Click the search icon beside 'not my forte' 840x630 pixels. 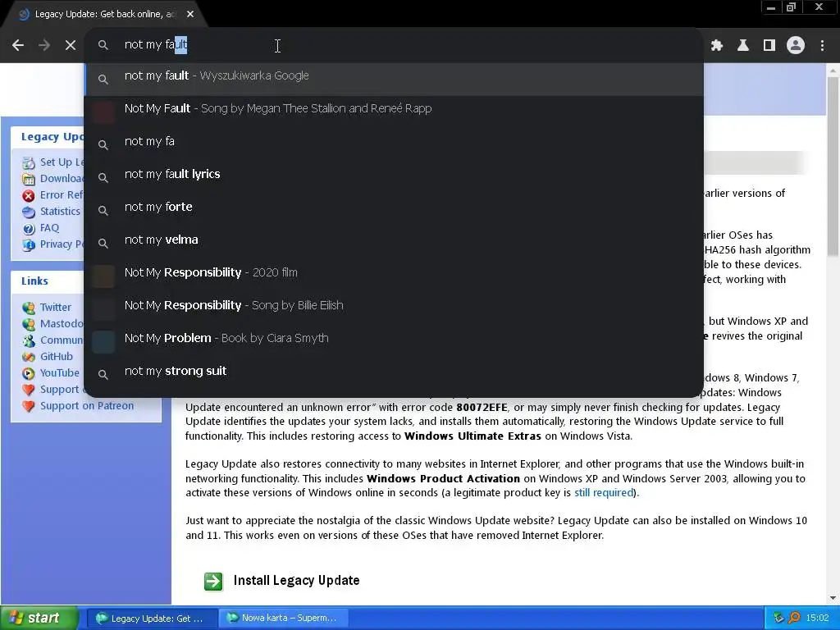click(103, 211)
